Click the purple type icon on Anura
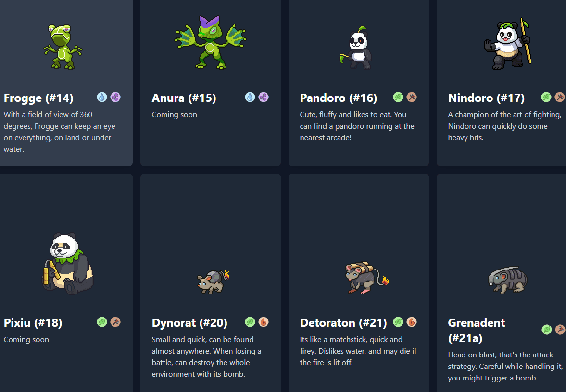The width and height of the screenshot is (566, 392). tap(263, 97)
